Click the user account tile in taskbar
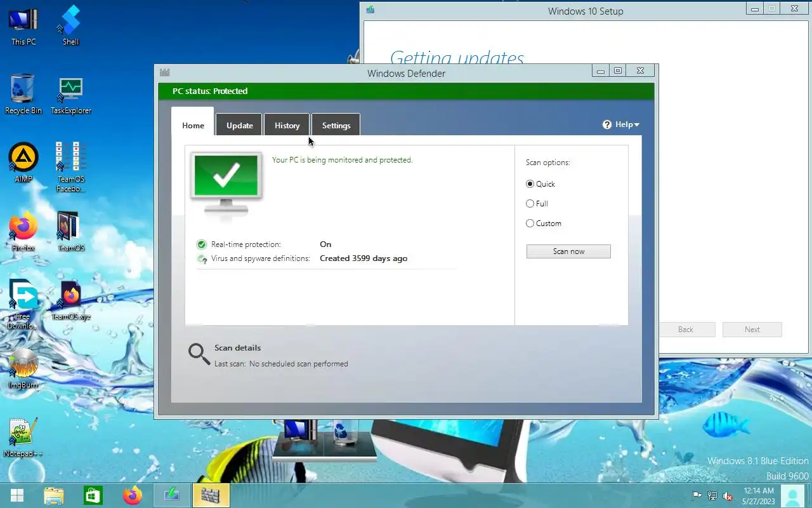 coord(792,496)
